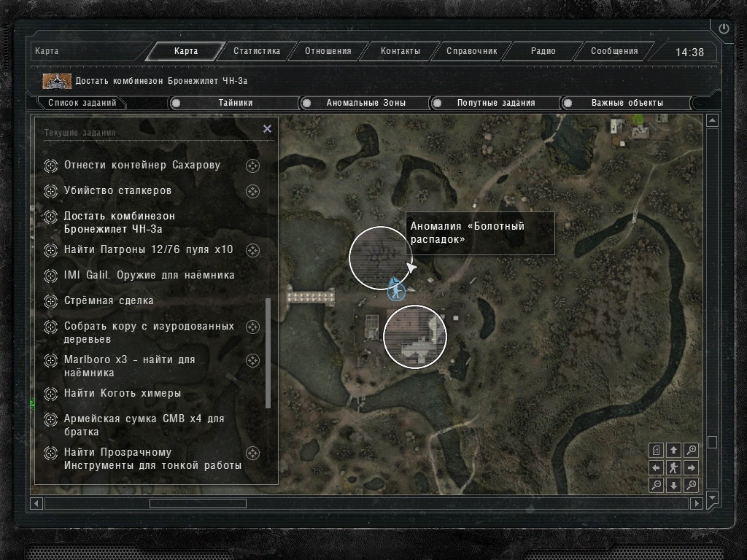This screenshot has width=747, height=560.
Task: Open the Отношения tab
Action: (328, 51)
